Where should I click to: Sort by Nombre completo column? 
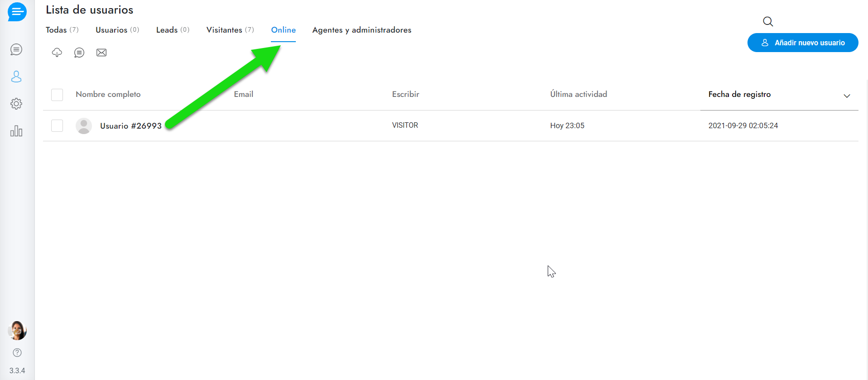[x=108, y=94]
